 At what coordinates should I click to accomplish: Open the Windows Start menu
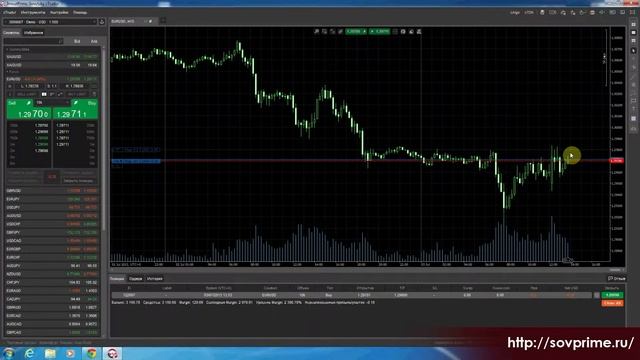tap(9, 353)
